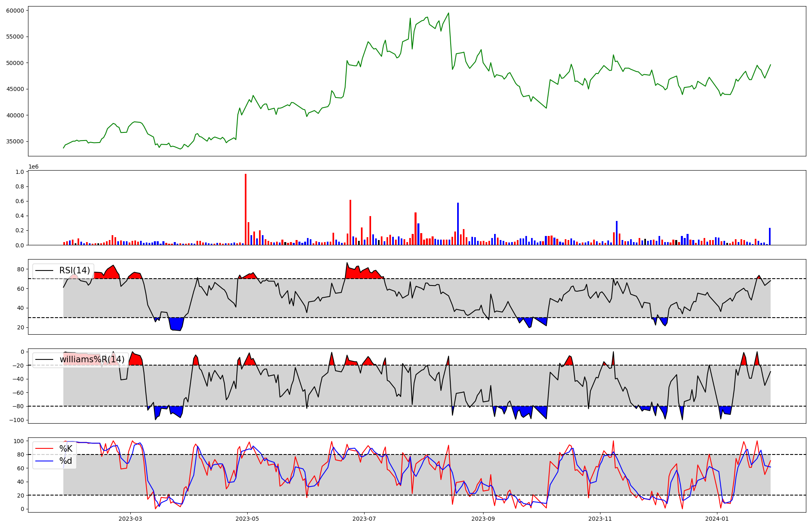Click the RSI(14) legend label
812x528 pixels.
coord(75,270)
